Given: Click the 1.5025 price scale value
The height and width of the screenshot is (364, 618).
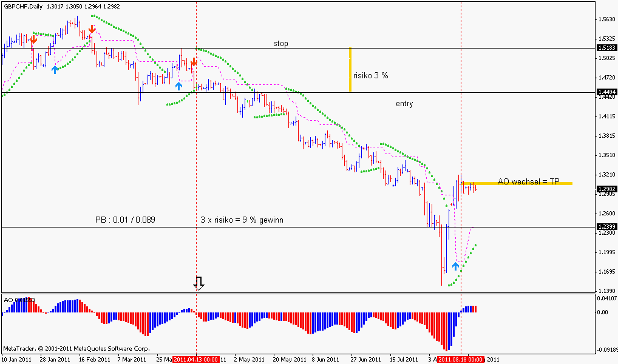Looking at the screenshot, I should 606,58.
